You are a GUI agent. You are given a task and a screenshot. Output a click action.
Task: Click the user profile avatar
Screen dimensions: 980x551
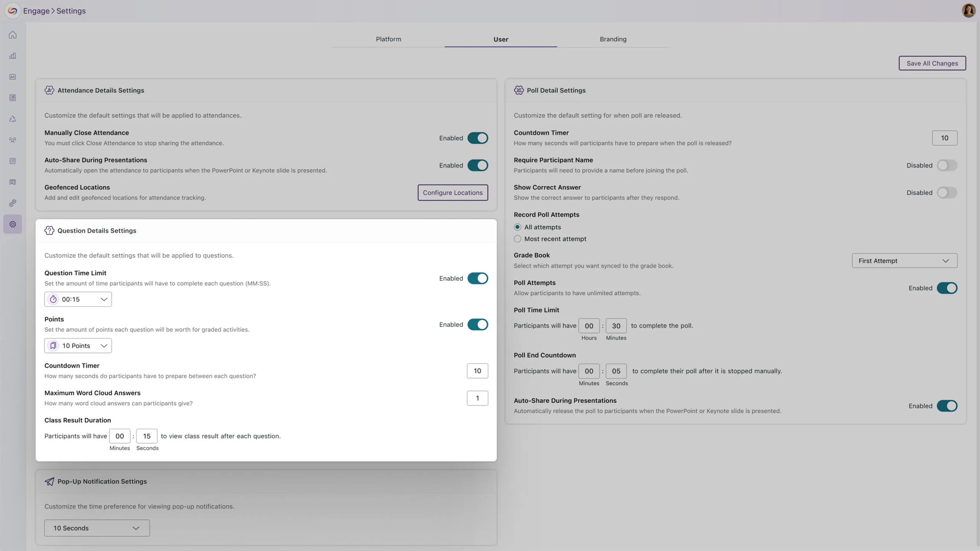[968, 10]
